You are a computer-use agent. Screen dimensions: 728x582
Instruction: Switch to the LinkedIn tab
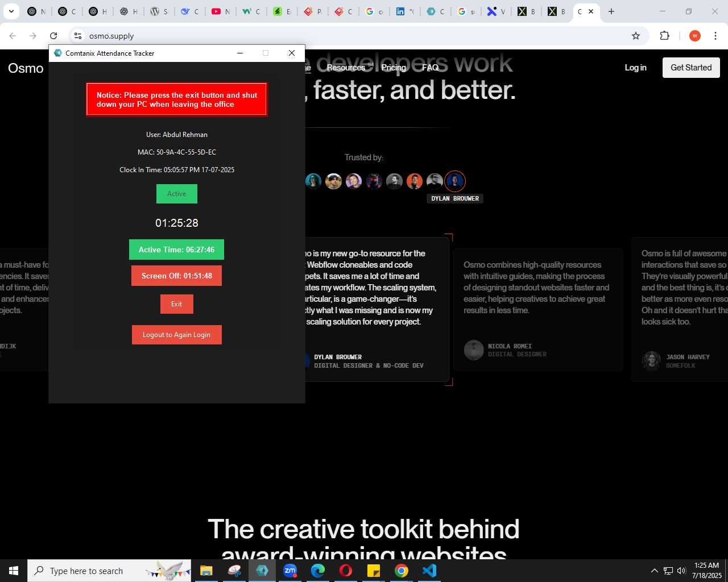405,11
